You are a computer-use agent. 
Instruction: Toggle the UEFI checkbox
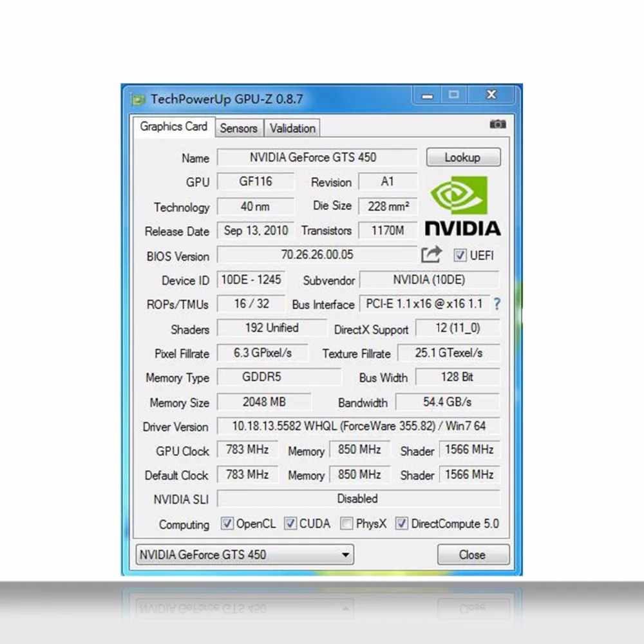click(x=460, y=255)
